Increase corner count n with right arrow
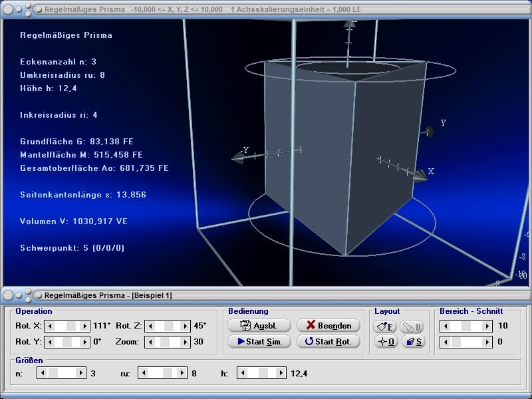This screenshot has width=532, height=399. 80,373
